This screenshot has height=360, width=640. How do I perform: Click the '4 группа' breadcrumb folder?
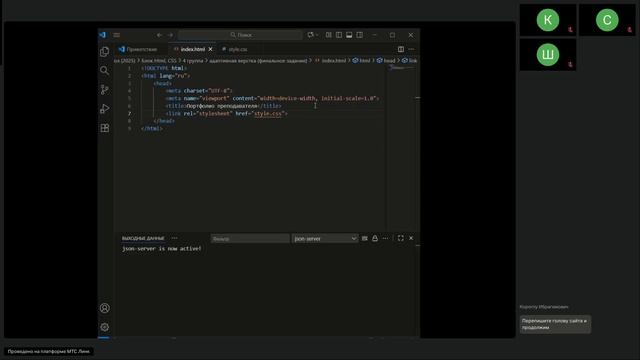tap(193, 60)
